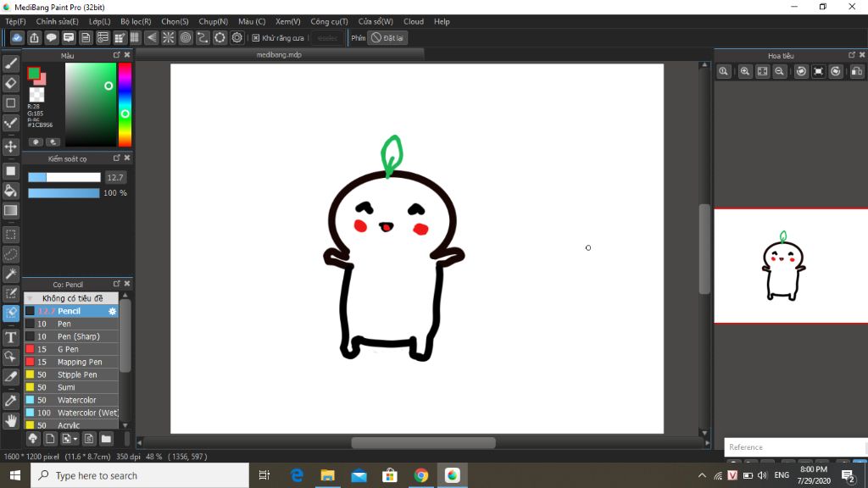This screenshot has width=868, height=488.
Task: Pick the Move tool
Action: (x=10, y=147)
